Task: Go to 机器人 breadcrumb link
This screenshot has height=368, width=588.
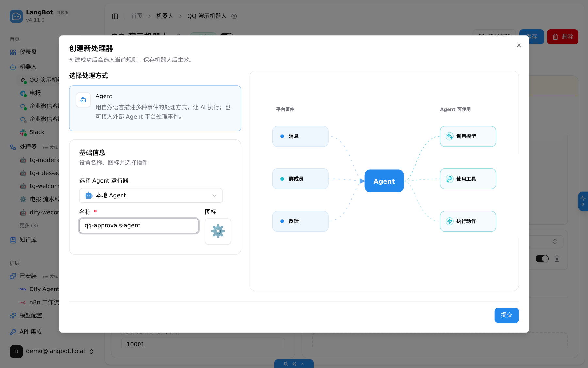Action: (x=165, y=16)
